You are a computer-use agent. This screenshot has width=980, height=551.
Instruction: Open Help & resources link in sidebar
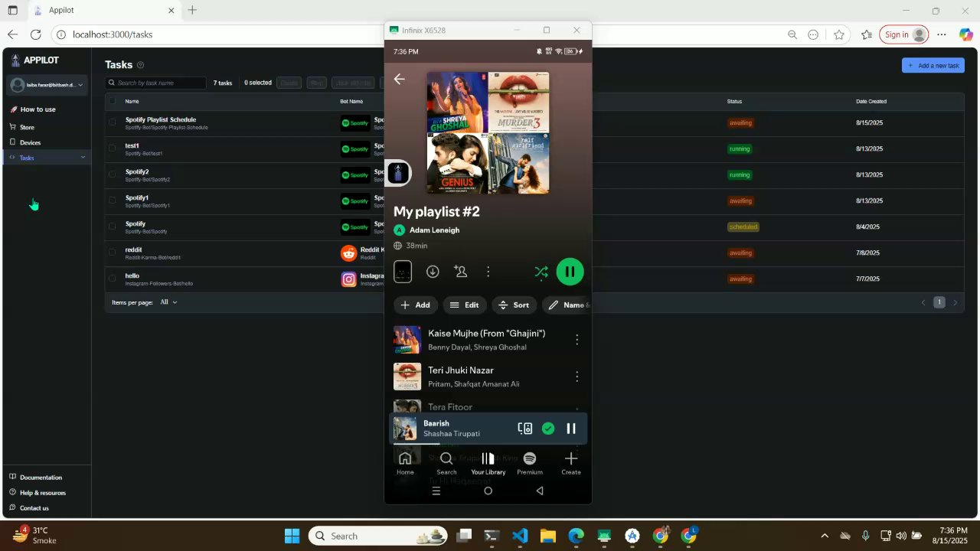click(42, 493)
